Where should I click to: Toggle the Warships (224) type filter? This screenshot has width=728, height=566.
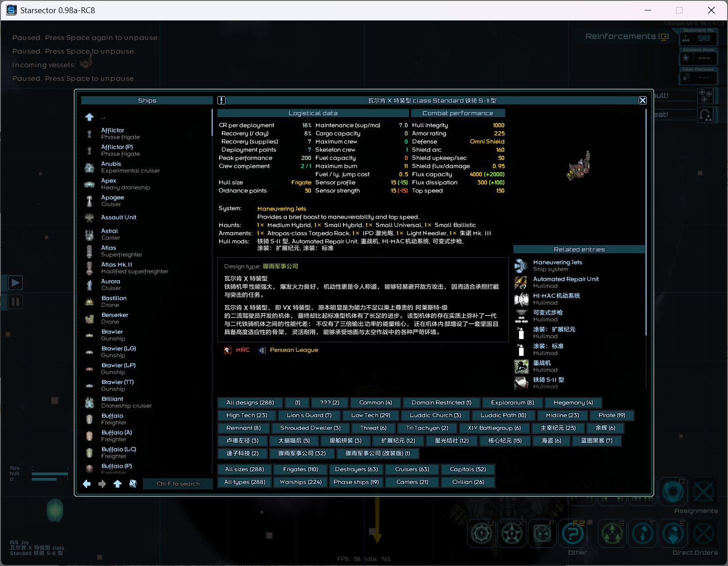[x=300, y=482]
